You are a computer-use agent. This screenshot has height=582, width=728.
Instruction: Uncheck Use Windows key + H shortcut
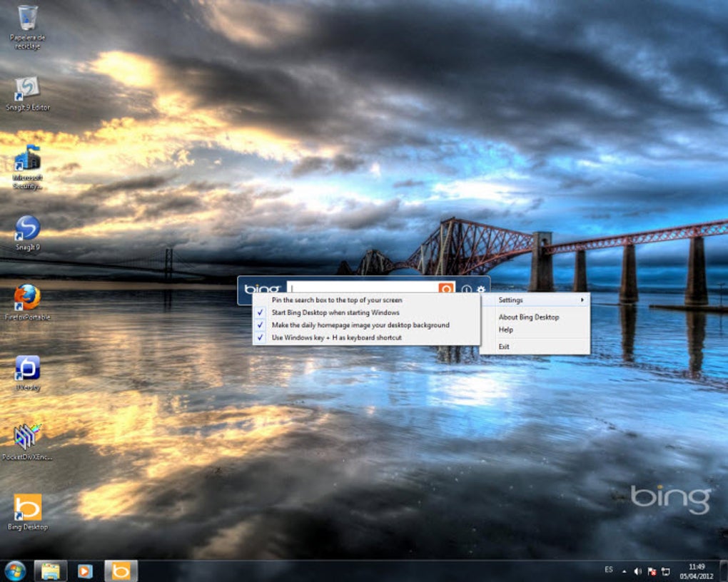tap(366, 338)
